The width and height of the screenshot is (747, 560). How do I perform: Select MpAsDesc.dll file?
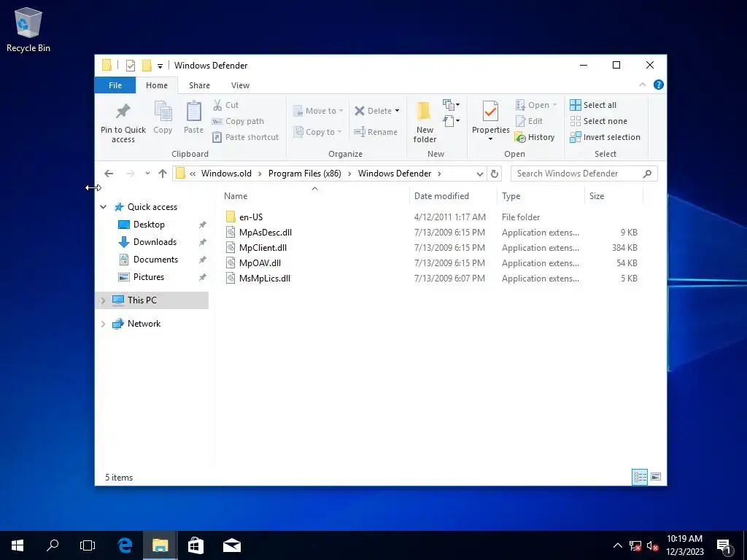coord(266,233)
